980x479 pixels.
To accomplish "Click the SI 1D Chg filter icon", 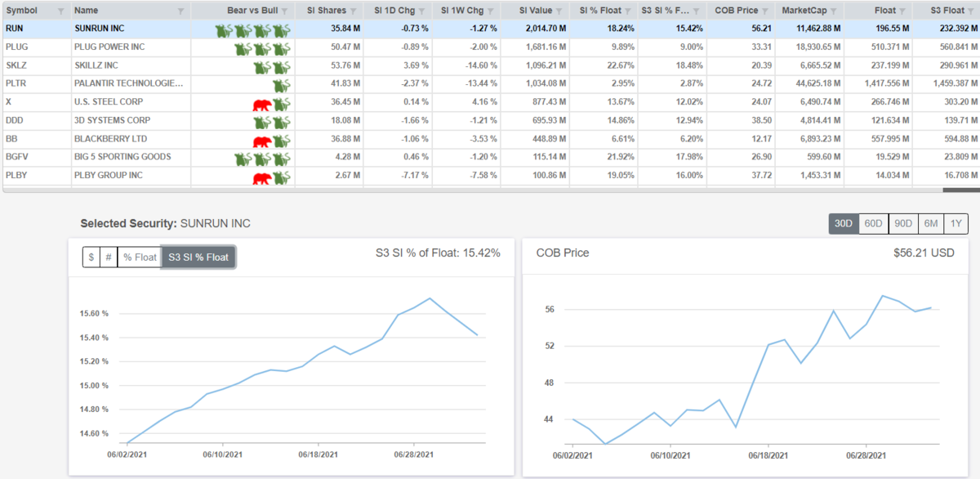I will [x=421, y=11].
